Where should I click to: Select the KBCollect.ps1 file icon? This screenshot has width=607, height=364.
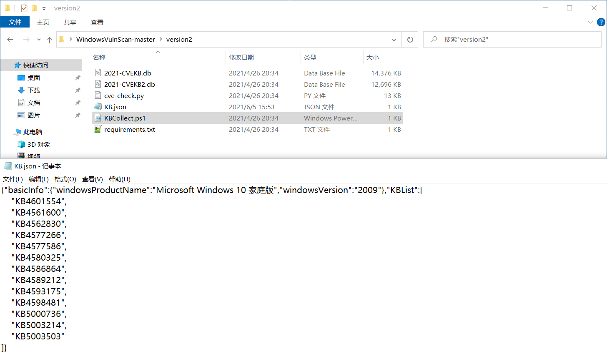click(x=98, y=118)
